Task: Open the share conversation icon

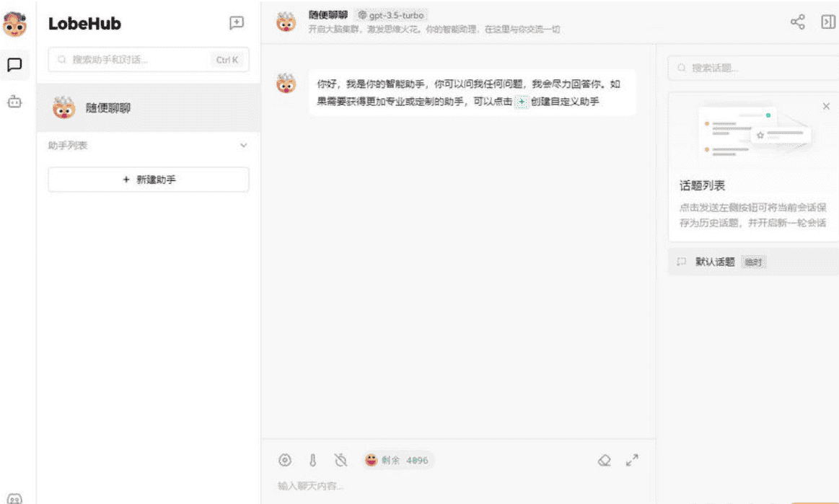Action: pyautogui.click(x=797, y=22)
